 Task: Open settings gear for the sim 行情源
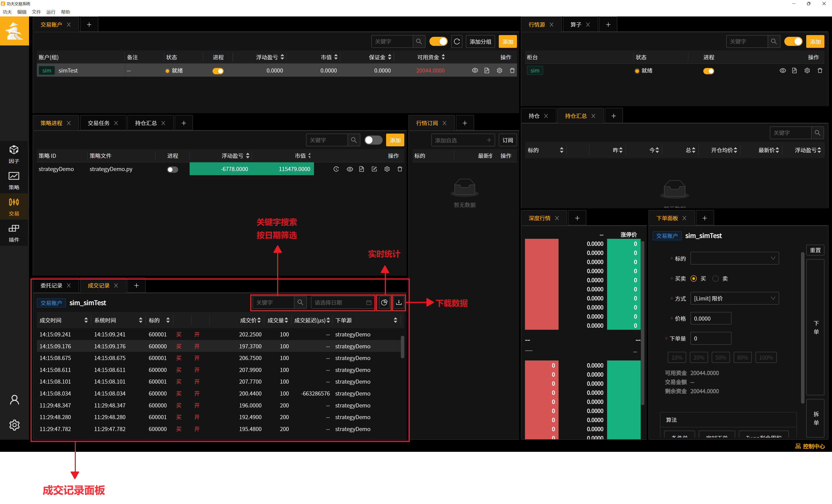(x=807, y=71)
